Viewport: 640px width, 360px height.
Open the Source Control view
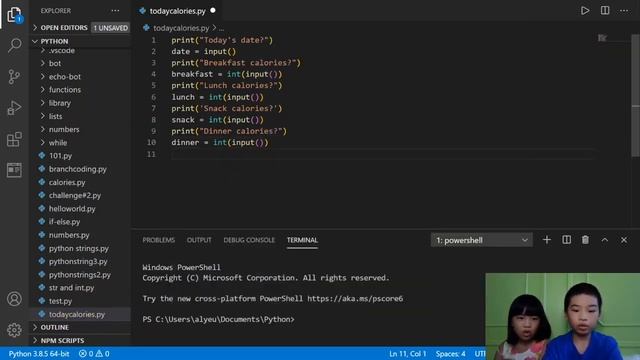[14, 76]
